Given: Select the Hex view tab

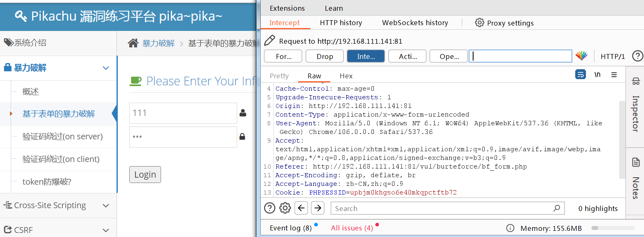Looking at the screenshot, I should tap(346, 76).
